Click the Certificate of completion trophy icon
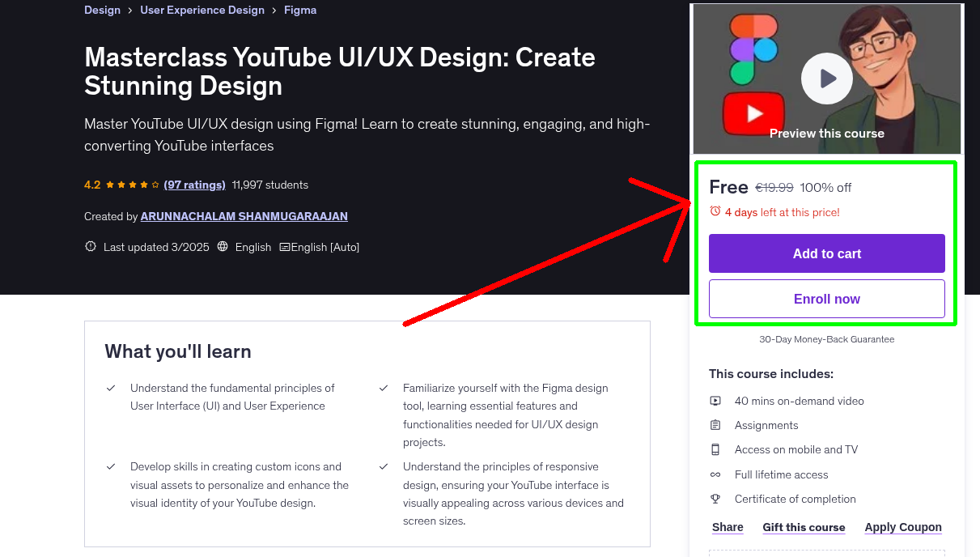This screenshot has height=557, width=980. point(715,499)
